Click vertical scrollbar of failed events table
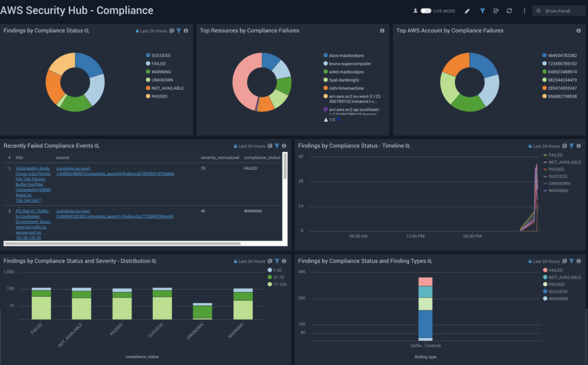 point(285,166)
